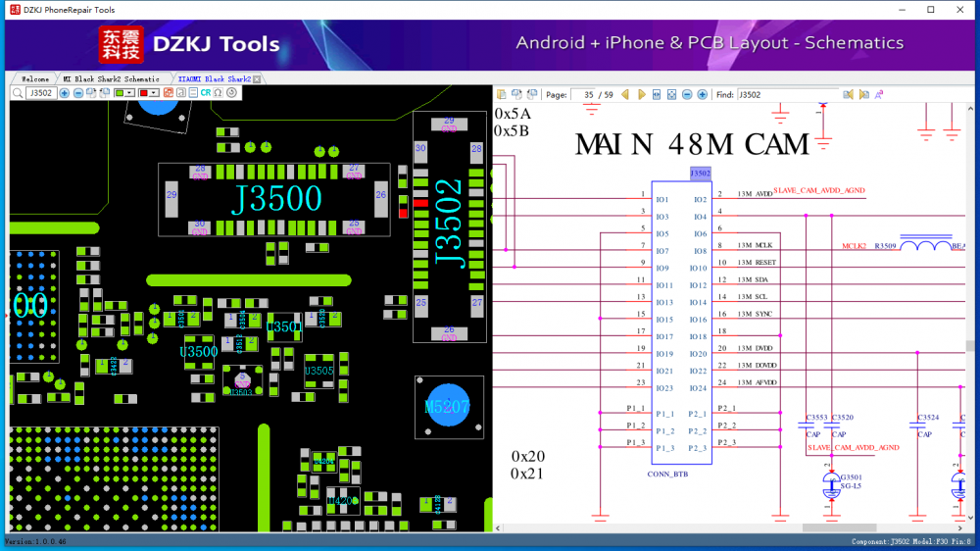The height and width of the screenshot is (551, 980).
Task: Toggle the CR component display button
Action: point(206,93)
